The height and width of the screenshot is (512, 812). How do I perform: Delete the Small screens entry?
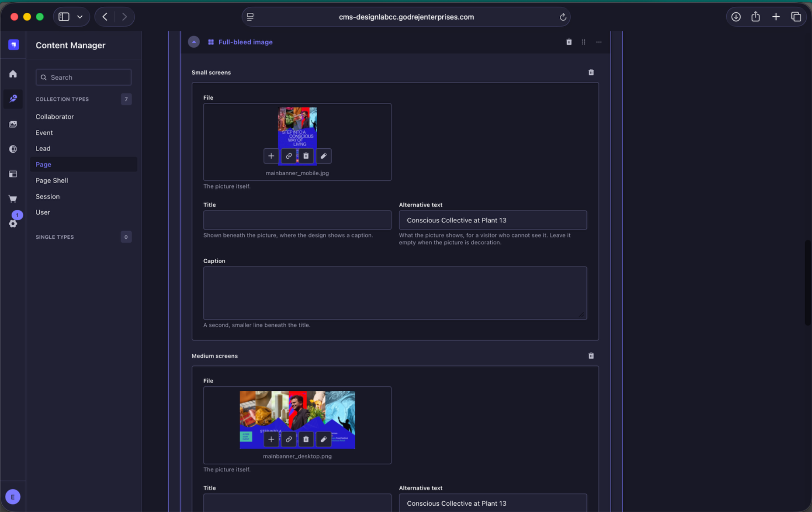[x=591, y=72]
